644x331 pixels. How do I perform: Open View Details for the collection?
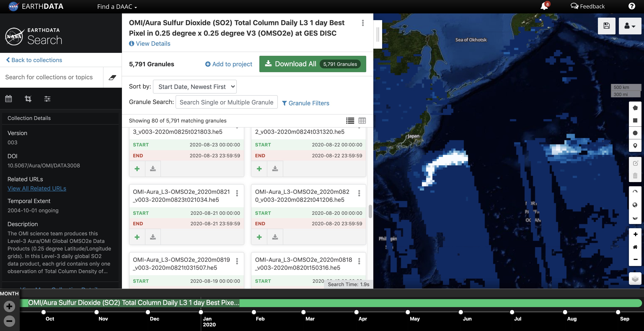coord(150,44)
